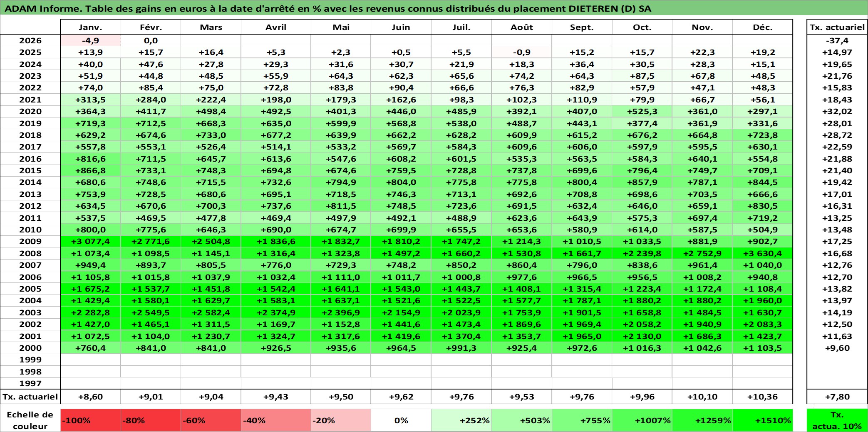The image size is (868, 432).
Task: Click the +2 752,9 cell in November 2008
Action: tap(702, 253)
